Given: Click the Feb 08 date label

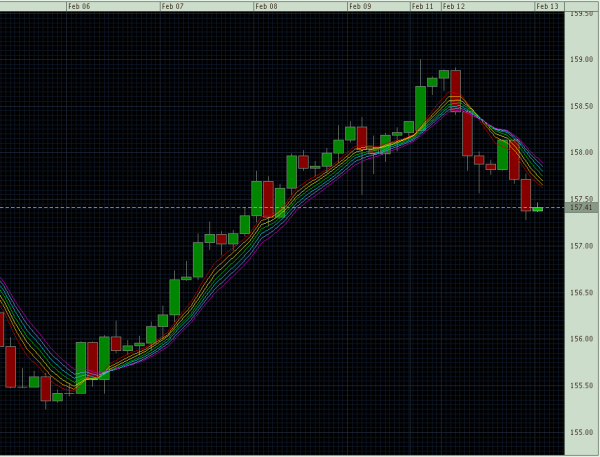Looking at the screenshot, I should click(x=267, y=7).
